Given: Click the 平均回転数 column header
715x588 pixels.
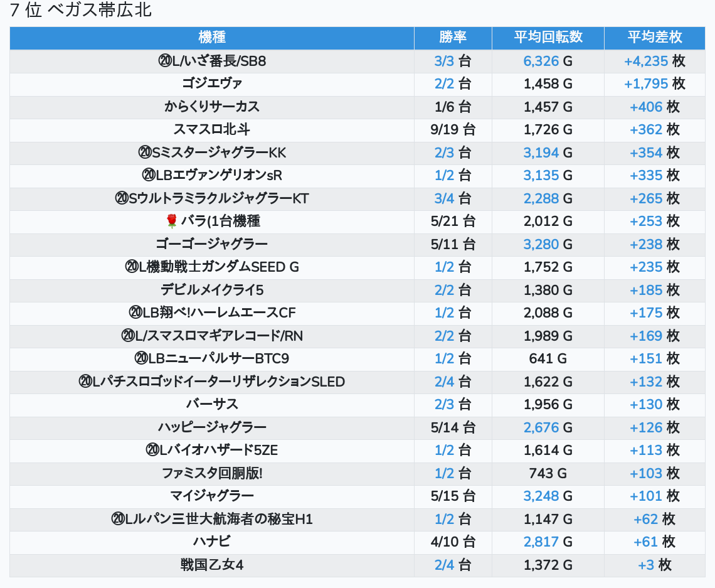Looking at the screenshot, I should (548, 38).
